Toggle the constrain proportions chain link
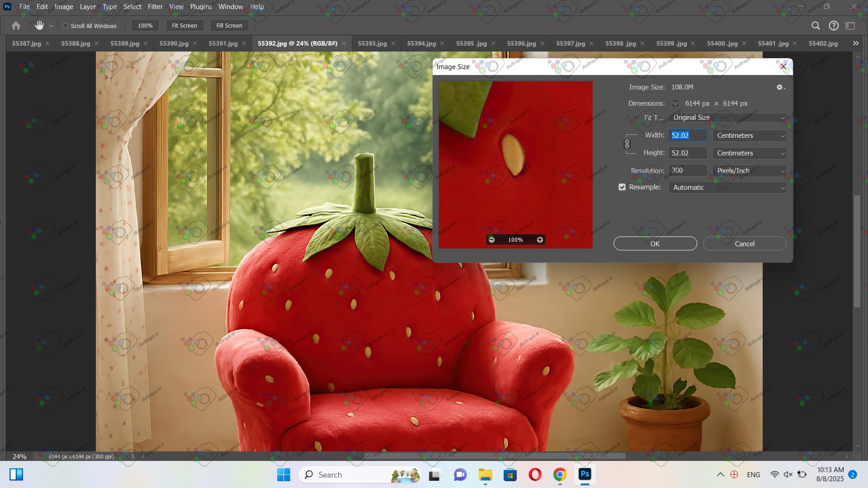 pos(627,144)
